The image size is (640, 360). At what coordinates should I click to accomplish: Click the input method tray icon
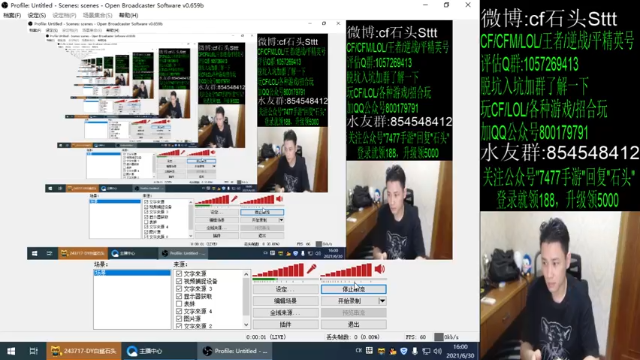coord(369,351)
